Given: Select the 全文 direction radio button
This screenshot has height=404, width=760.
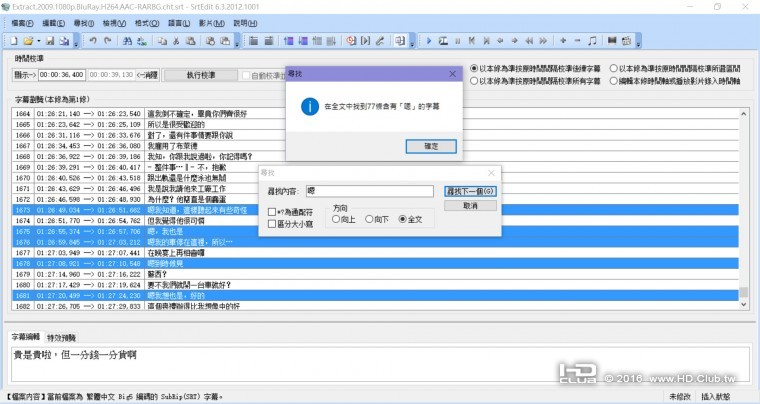Looking at the screenshot, I should coord(402,219).
